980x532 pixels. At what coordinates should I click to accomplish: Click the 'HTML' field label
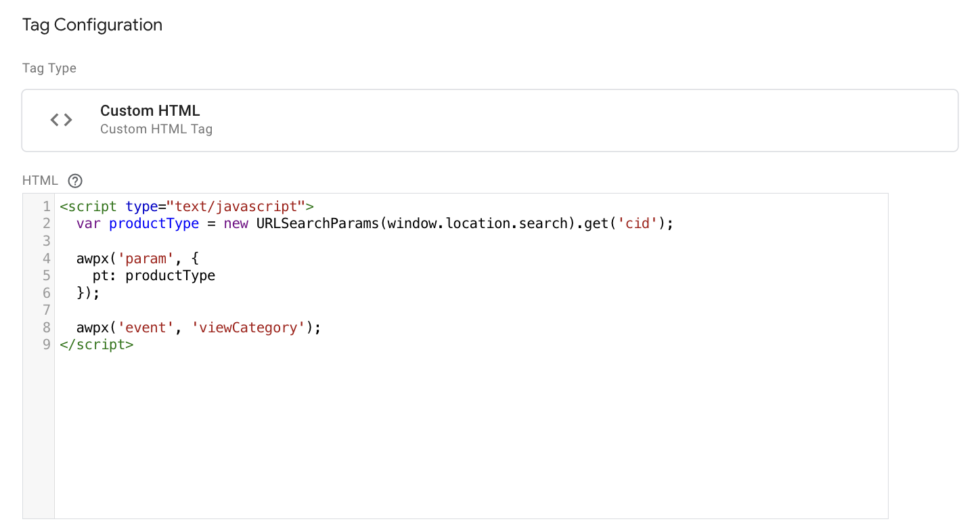point(41,181)
